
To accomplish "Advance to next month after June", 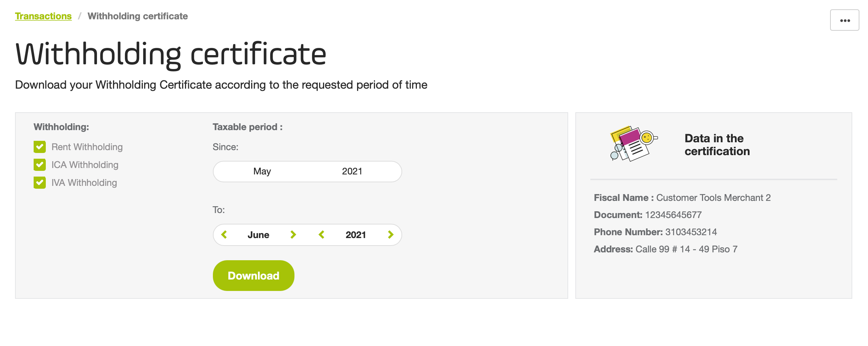I will pyautogui.click(x=293, y=235).
